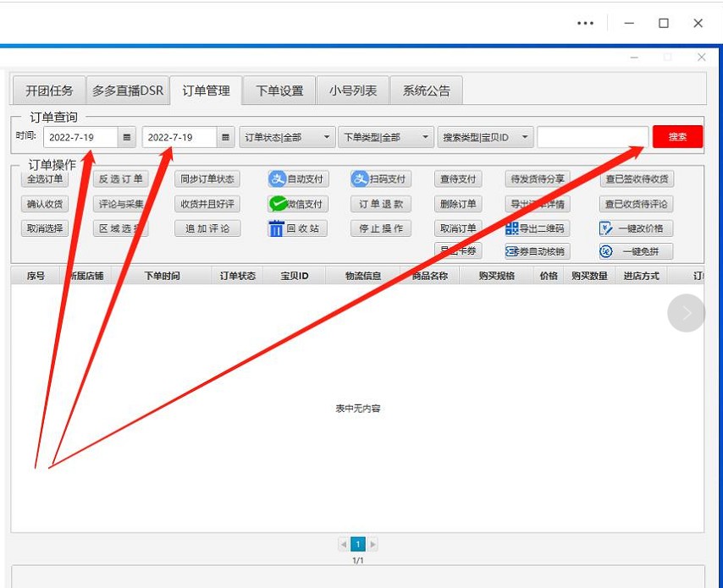
Task: Click 导出二维码 QR export button
Action: 538,228
